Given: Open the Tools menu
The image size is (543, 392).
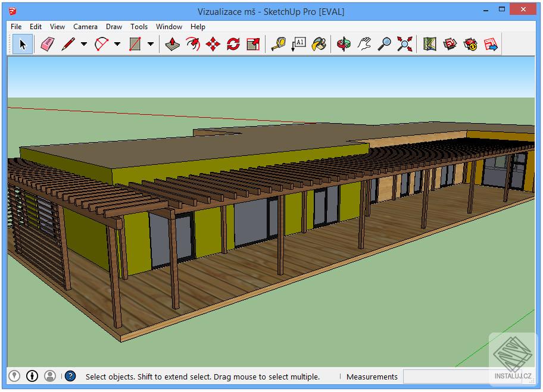Looking at the screenshot, I should 139,26.
